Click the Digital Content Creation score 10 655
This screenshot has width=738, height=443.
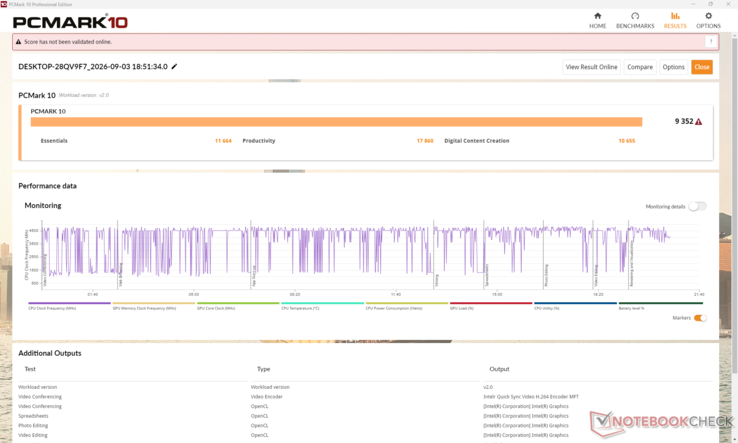[x=626, y=141]
